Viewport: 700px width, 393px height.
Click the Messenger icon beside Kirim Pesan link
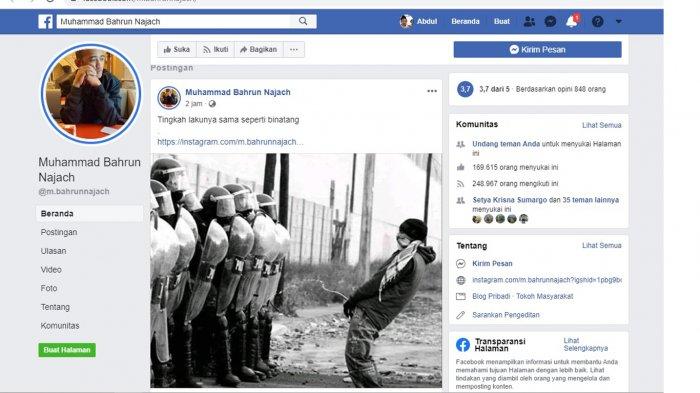[x=461, y=263]
